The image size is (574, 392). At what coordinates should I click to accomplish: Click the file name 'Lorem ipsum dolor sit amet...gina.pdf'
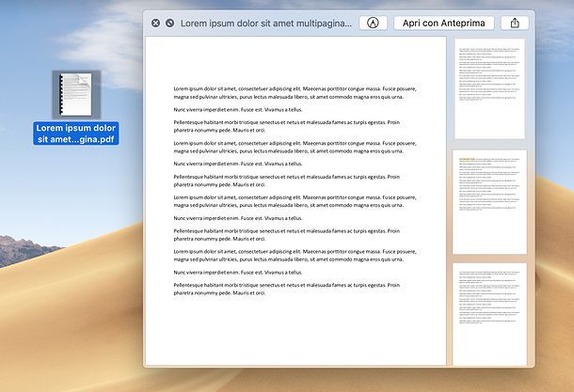(76, 133)
